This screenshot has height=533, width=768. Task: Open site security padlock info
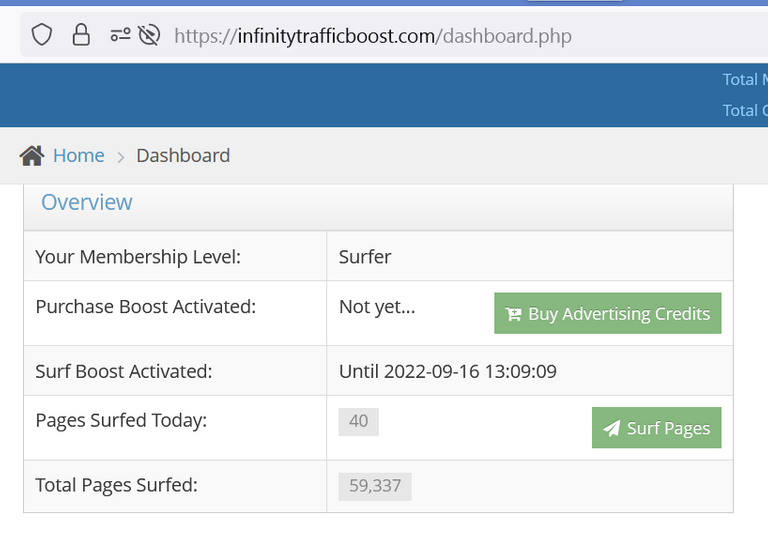pos(81,35)
